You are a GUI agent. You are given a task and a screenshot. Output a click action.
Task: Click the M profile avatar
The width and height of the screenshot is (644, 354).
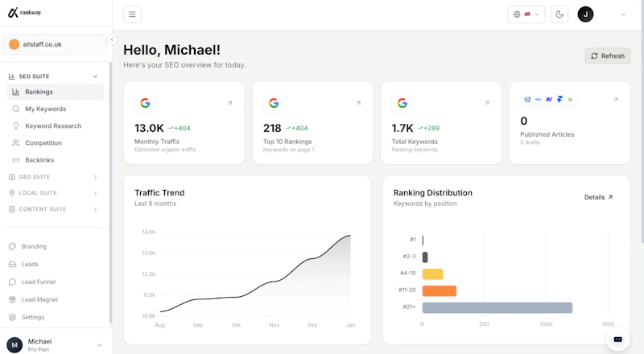click(14, 345)
